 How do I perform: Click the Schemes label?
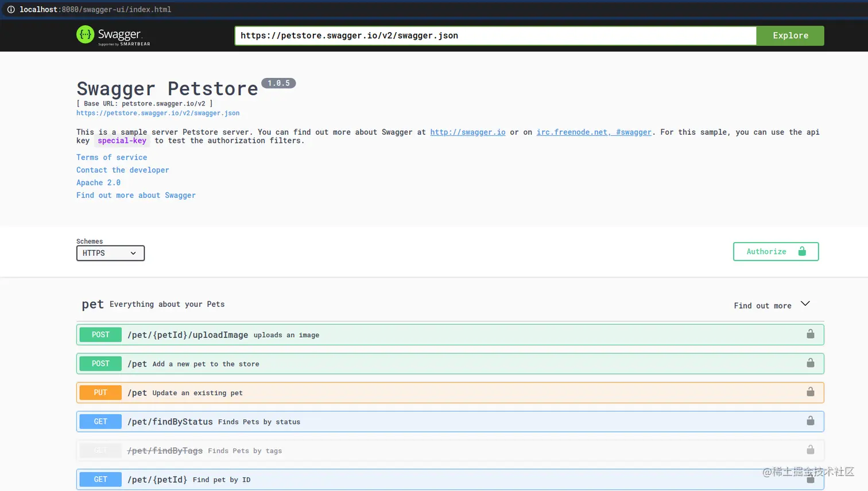click(x=90, y=241)
